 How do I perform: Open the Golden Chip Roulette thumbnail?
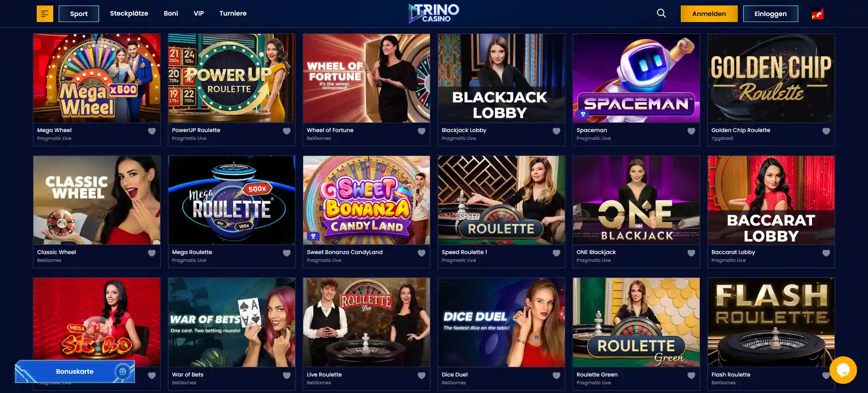[x=771, y=78]
